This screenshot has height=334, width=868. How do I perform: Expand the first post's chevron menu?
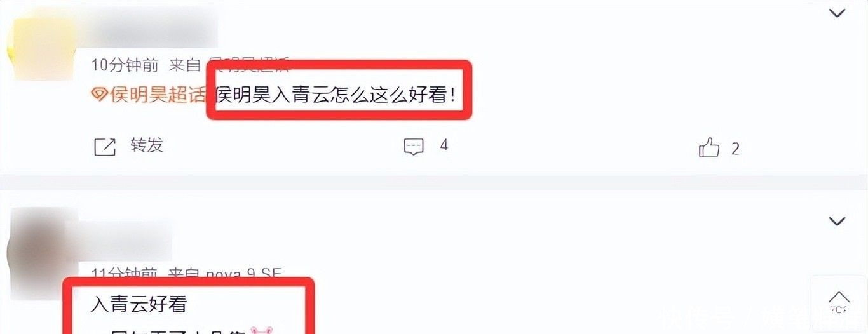click(x=837, y=13)
